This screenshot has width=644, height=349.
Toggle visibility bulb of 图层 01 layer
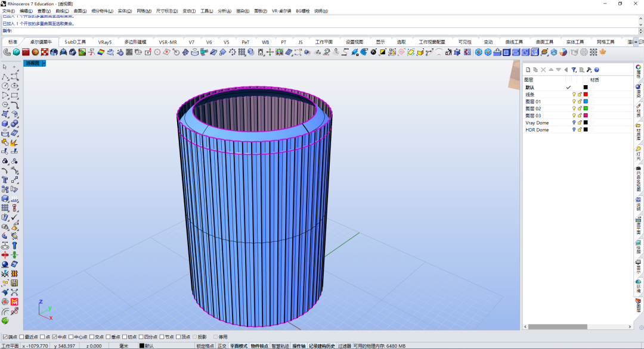tap(574, 101)
